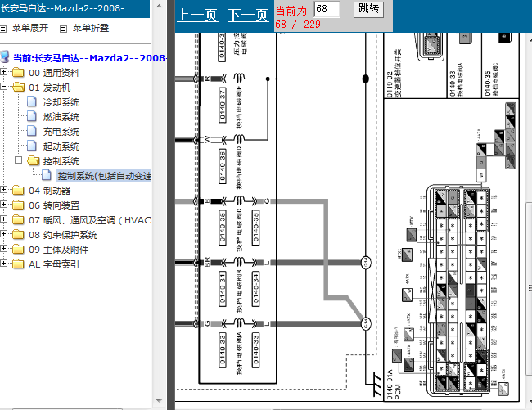This screenshot has width=532, height=410.
Task: Select the 09 主体及附件 label
Action: (58, 250)
